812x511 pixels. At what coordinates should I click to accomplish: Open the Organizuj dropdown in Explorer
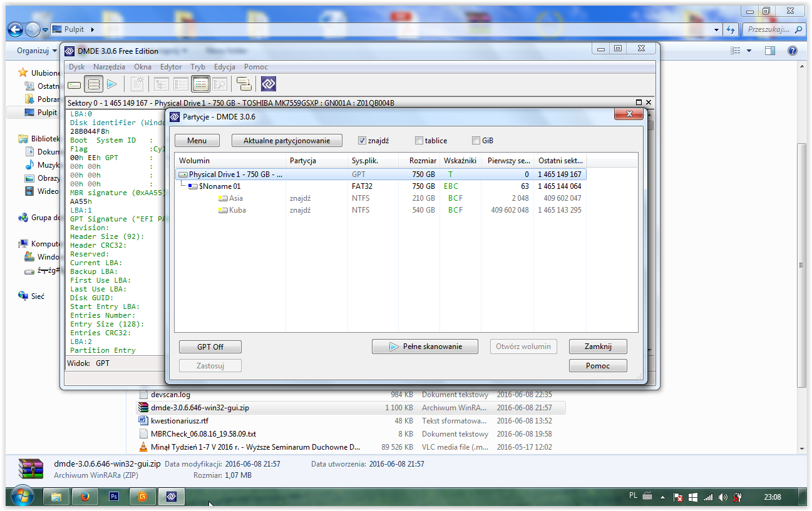click(x=37, y=51)
